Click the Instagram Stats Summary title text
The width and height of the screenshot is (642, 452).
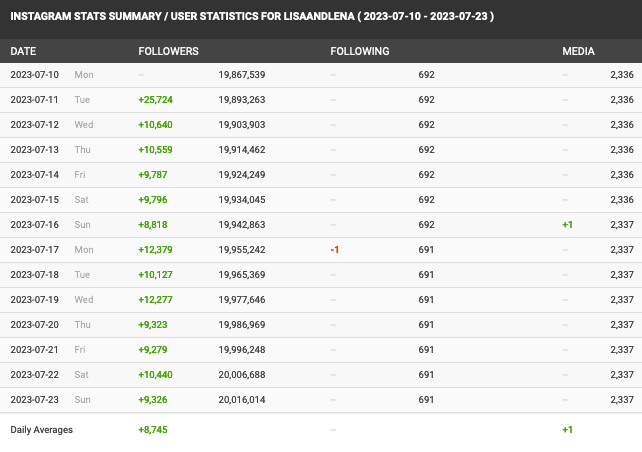pos(252,16)
